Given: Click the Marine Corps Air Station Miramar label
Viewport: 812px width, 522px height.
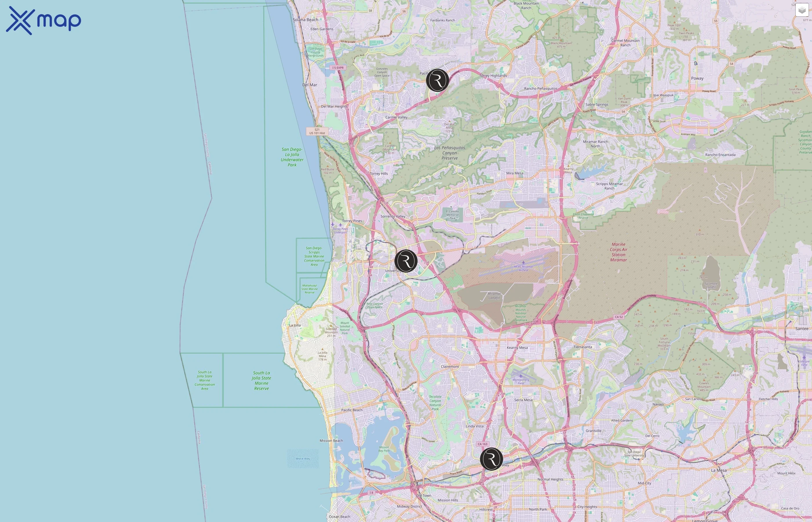Looking at the screenshot, I should (x=619, y=252).
